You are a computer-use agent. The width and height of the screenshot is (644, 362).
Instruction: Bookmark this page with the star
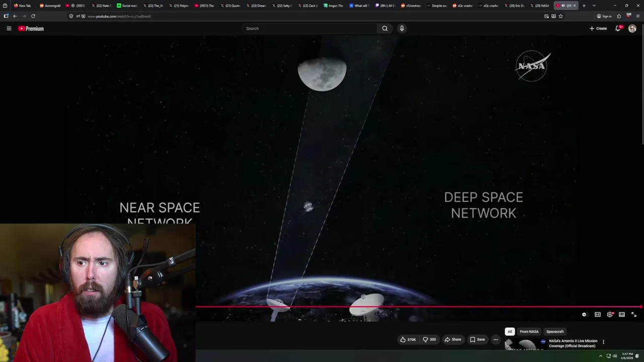pos(560,16)
